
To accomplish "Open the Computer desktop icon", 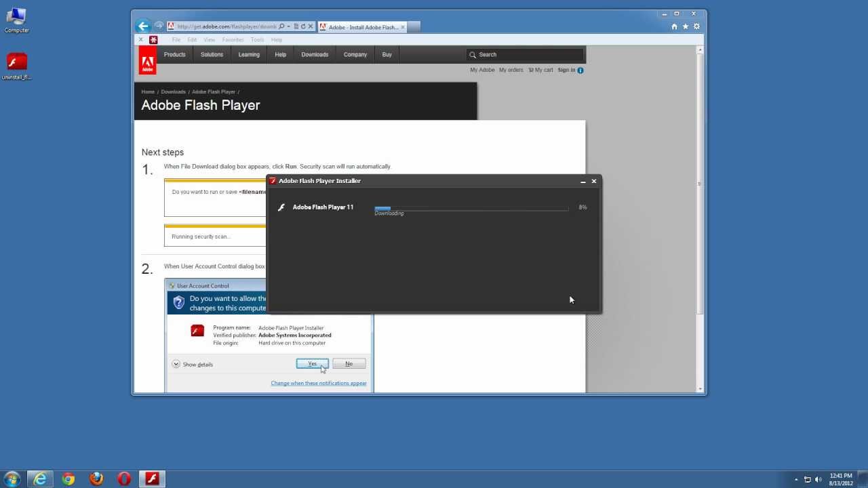I will pos(16,20).
